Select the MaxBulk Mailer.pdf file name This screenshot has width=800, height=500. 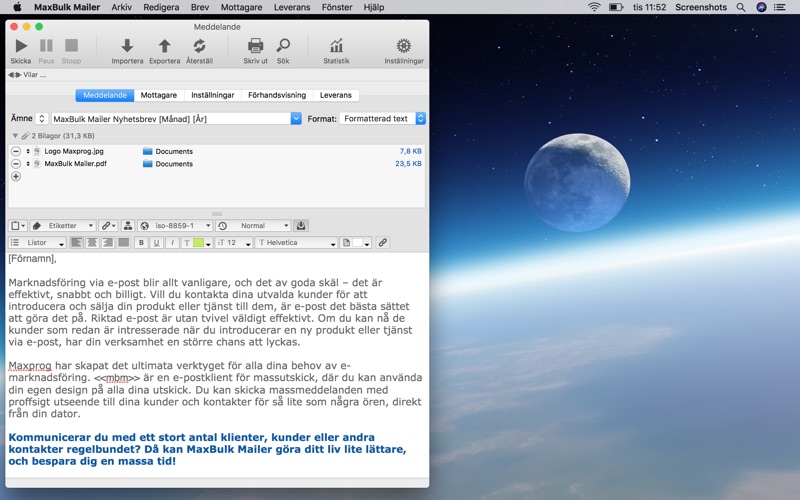(76, 164)
